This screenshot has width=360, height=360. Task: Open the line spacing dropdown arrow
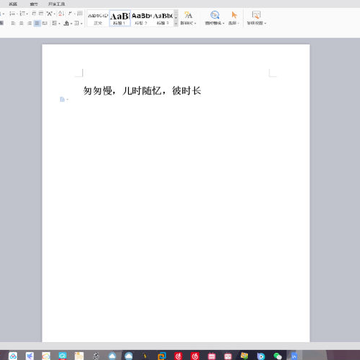pos(59,24)
